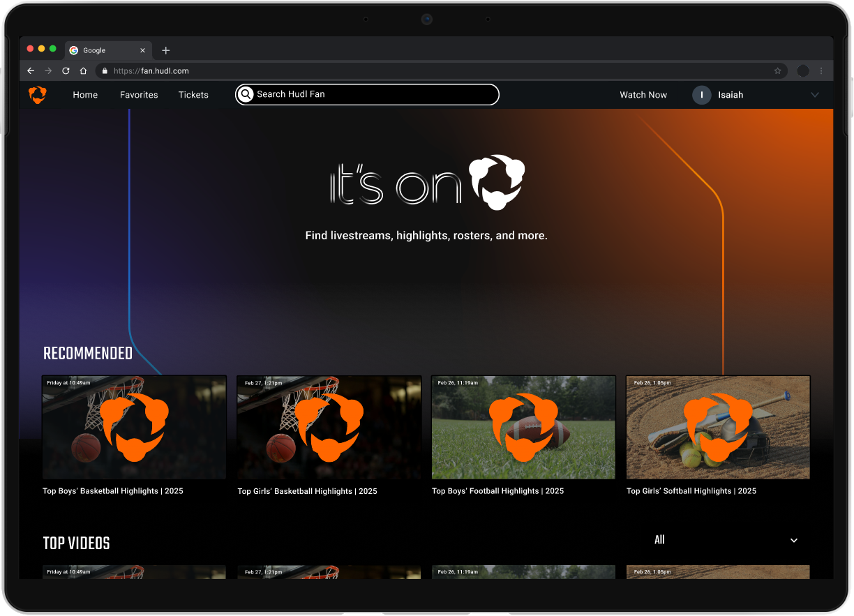Open the Tickets nav item

point(193,95)
